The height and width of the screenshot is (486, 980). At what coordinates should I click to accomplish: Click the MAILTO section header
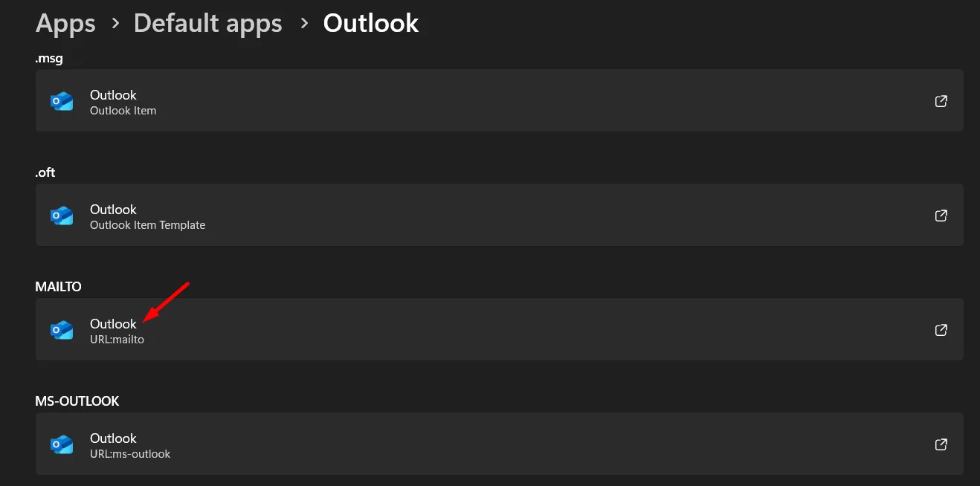58,286
